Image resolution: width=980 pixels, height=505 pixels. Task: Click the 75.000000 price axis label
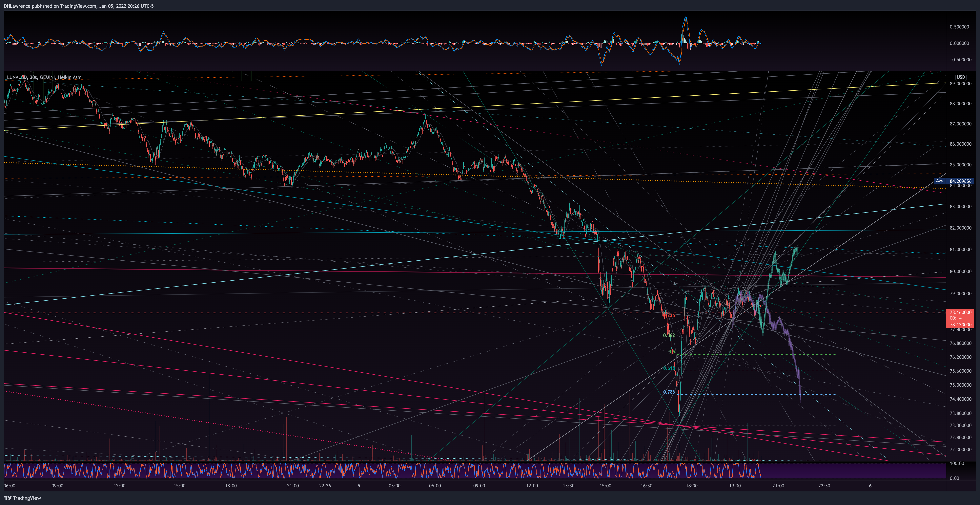tap(960, 385)
